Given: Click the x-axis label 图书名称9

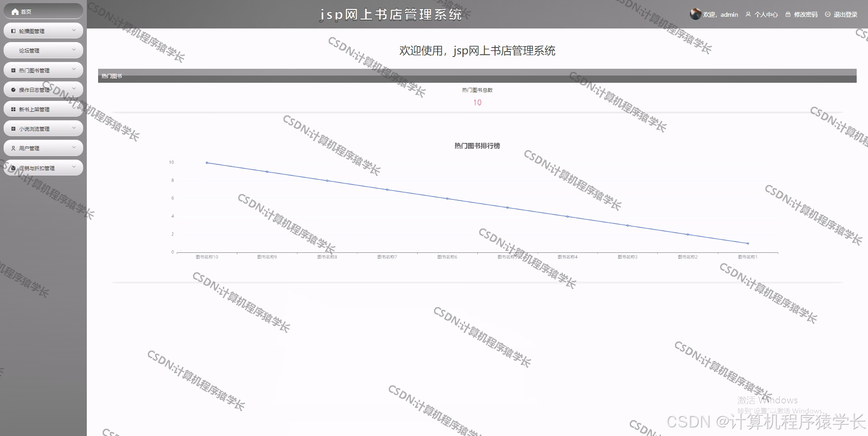Looking at the screenshot, I should 267,257.
